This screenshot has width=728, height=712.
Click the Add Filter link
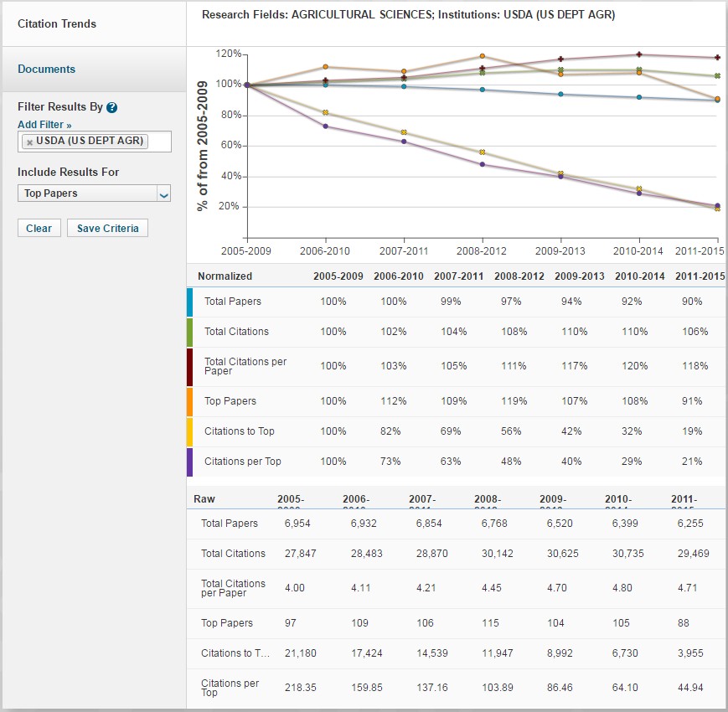44,125
